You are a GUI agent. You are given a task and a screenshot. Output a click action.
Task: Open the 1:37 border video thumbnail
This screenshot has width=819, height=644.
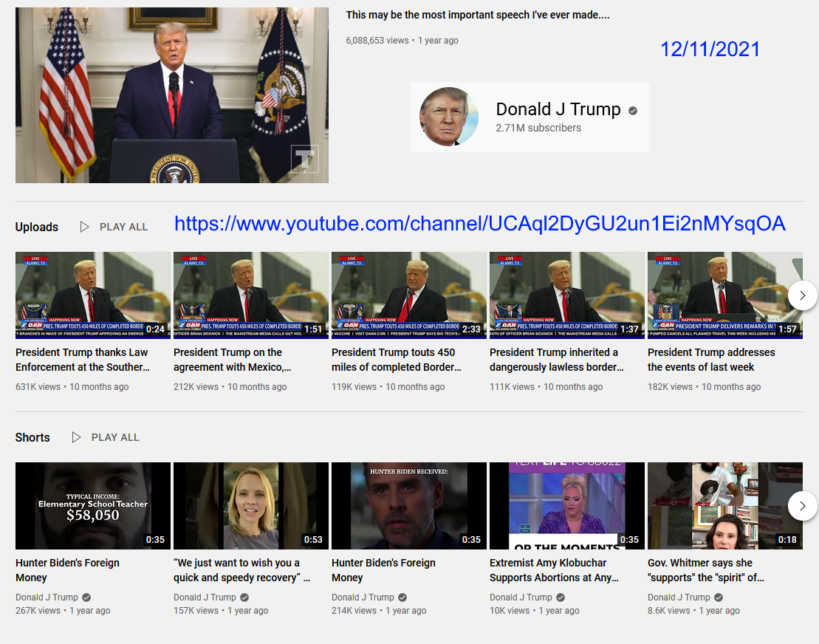(566, 295)
